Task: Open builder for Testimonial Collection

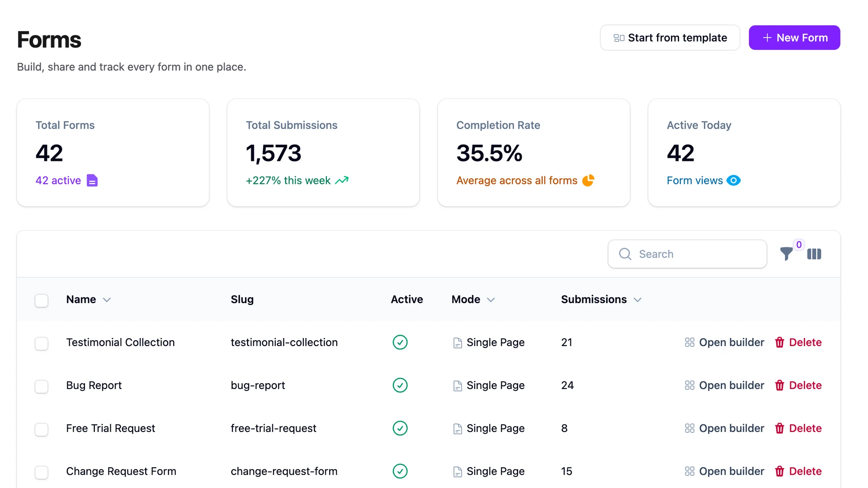Action: pyautogui.click(x=724, y=343)
